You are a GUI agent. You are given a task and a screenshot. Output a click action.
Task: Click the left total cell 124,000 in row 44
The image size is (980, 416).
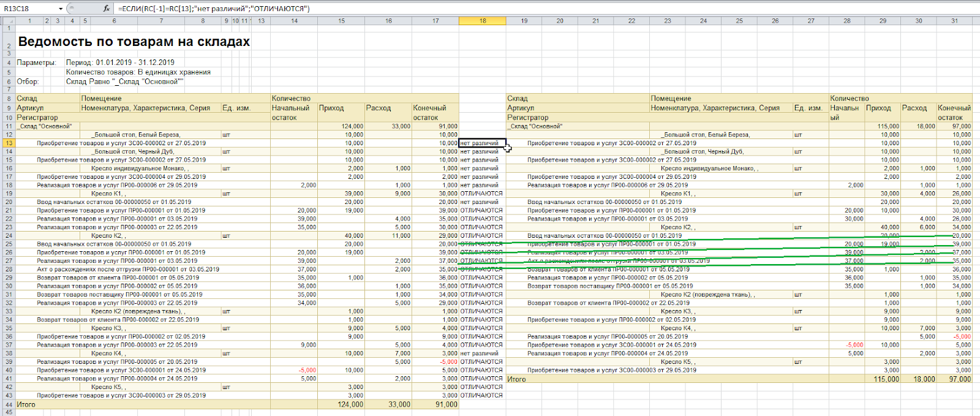click(x=341, y=404)
